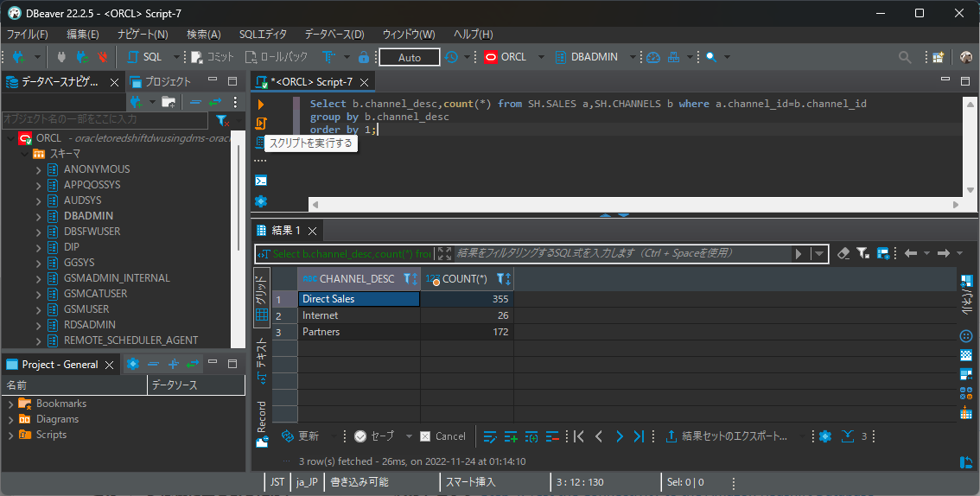Click the delete row icon in result toolbar
Viewport: 980px width, 496px height.
click(x=552, y=436)
